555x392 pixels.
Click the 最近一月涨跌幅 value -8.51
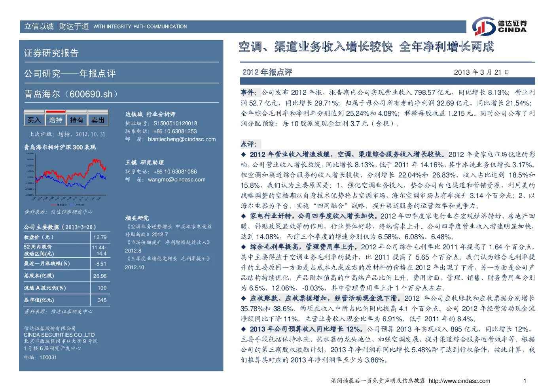(x=100, y=264)
